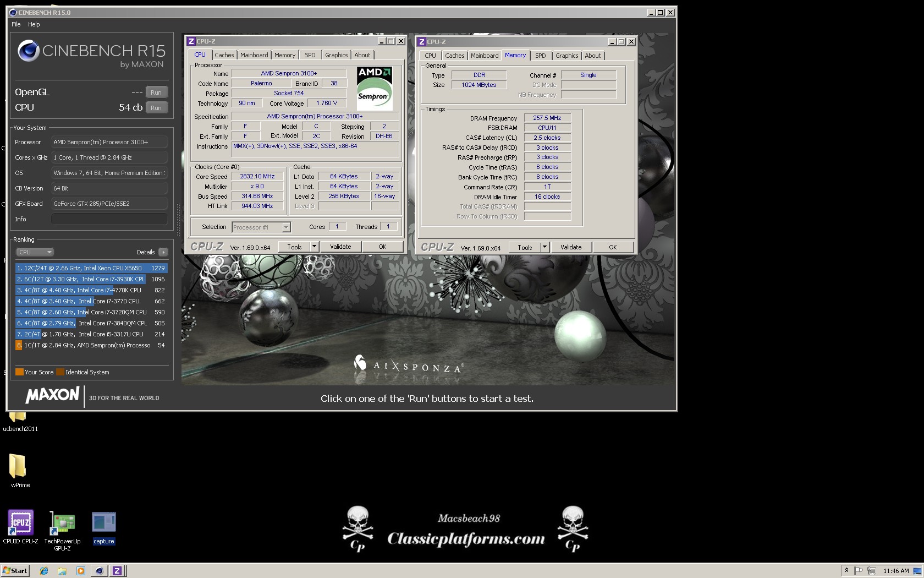Image resolution: width=924 pixels, height=578 pixels.
Task: Run the CPU benchmark
Action: [156, 108]
